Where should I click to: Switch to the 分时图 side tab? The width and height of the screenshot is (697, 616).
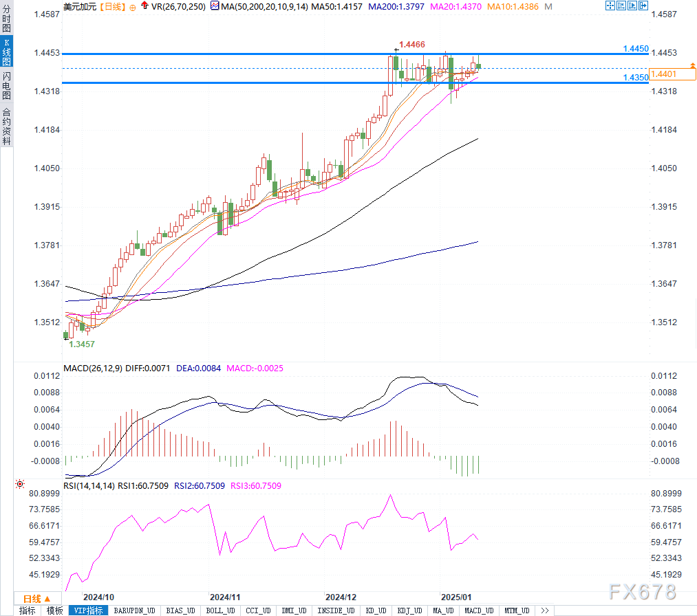[x=7, y=18]
